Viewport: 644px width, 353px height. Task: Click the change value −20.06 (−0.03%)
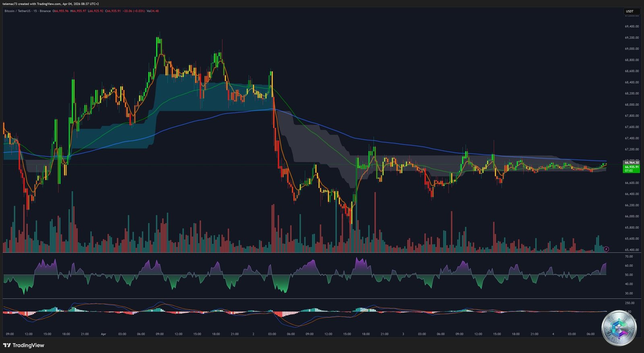click(134, 11)
